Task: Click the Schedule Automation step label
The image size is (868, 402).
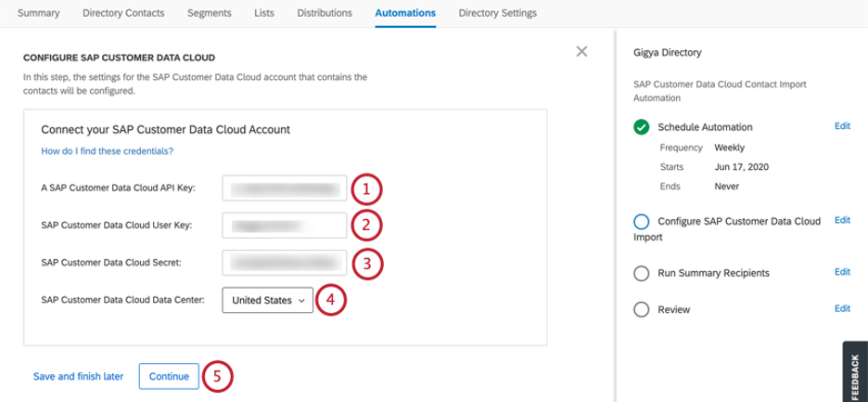Action: click(x=705, y=127)
